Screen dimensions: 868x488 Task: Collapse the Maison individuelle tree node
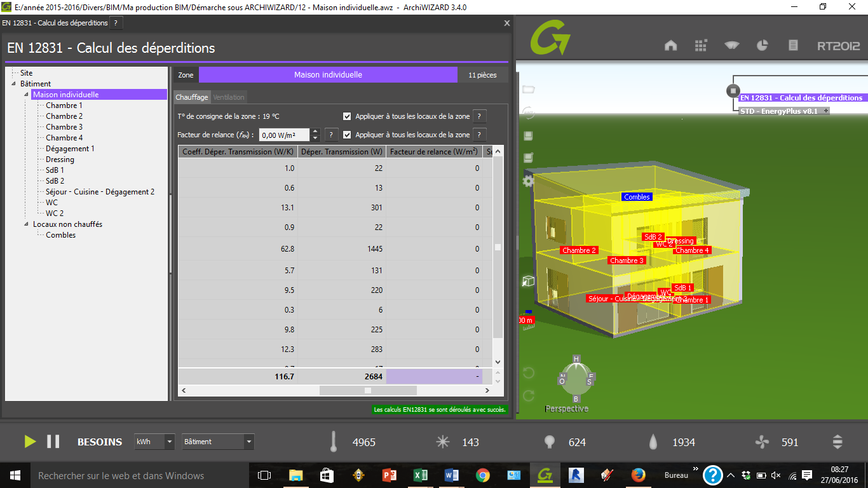(27, 95)
